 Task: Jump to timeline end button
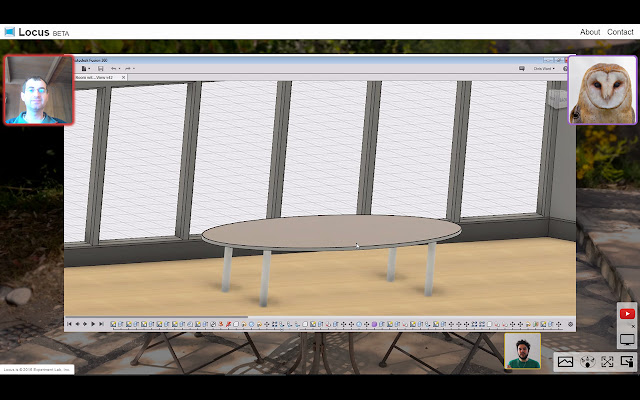pyautogui.click(x=101, y=324)
